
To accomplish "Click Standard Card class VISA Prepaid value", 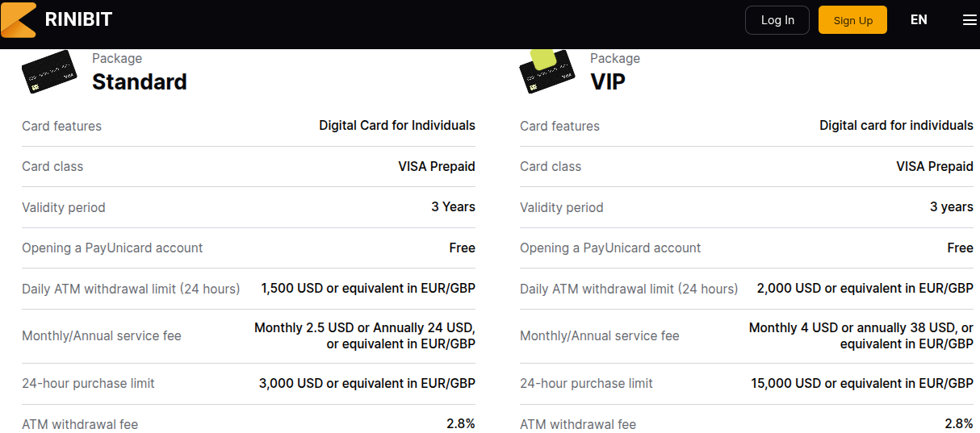I will click(437, 166).
